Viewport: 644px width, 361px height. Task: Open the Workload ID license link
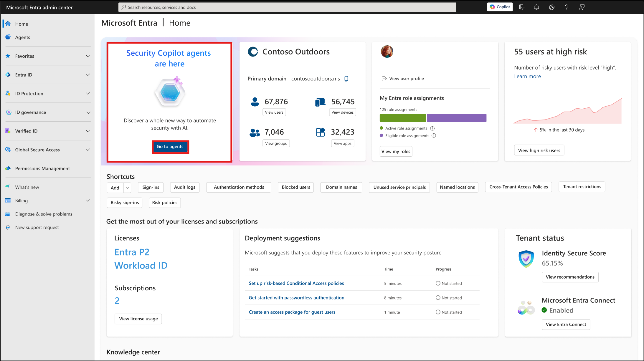[141, 266]
